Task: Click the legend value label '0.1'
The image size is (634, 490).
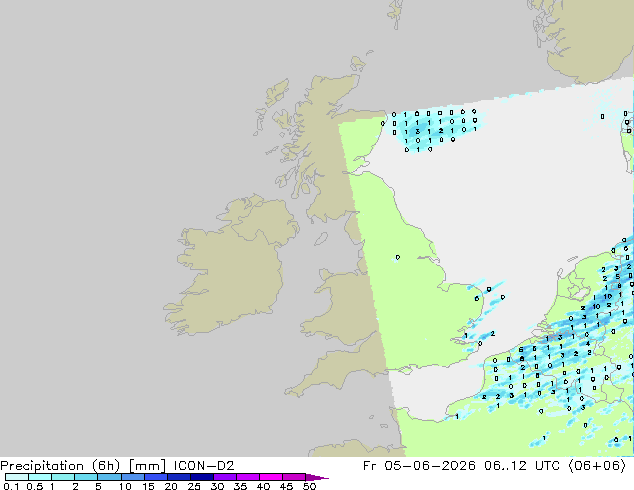Action: pos(11,486)
